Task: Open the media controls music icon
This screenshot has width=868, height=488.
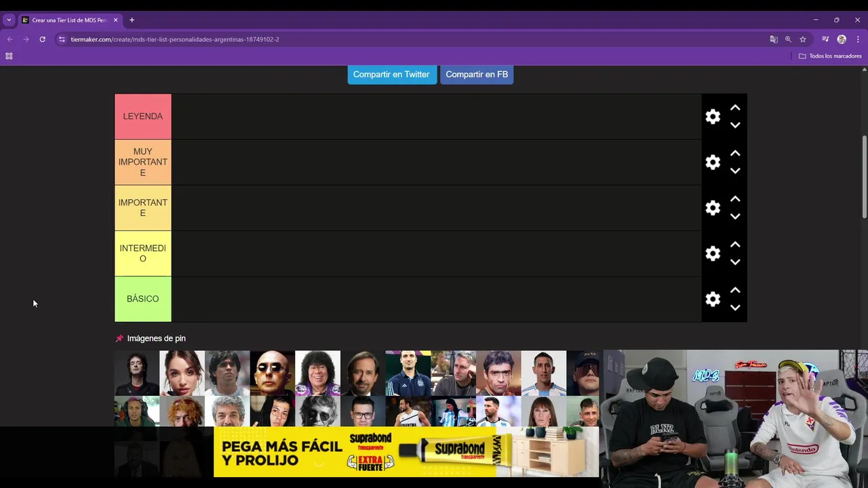Action: pos(825,39)
